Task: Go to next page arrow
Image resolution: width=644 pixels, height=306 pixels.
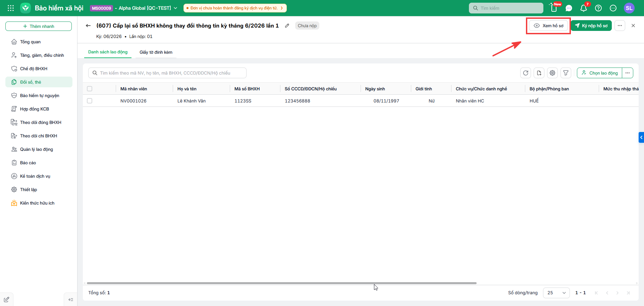Action: pyautogui.click(x=618, y=293)
